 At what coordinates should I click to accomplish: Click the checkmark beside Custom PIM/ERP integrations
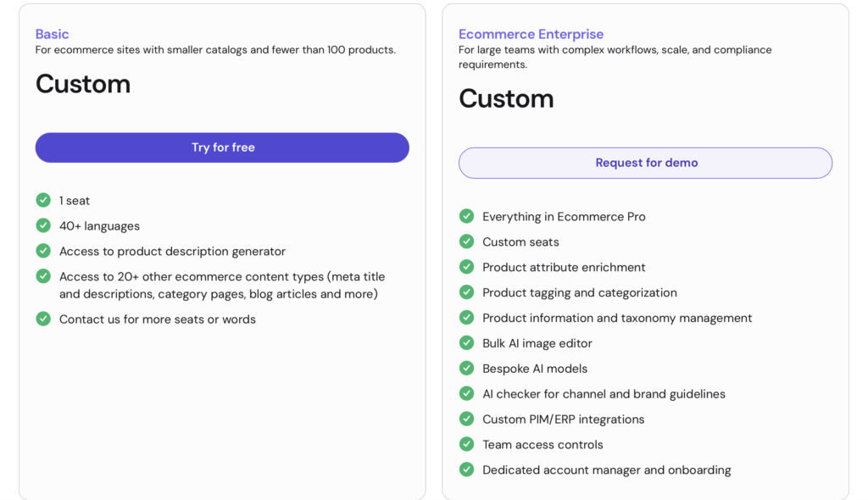point(467,419)
